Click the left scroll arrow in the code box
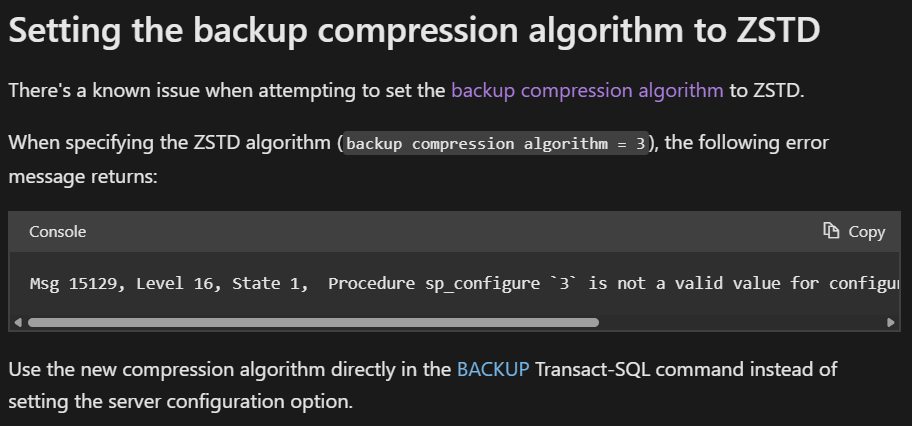The width and height of the screenshot is (912, 426). tap(18, 322)
